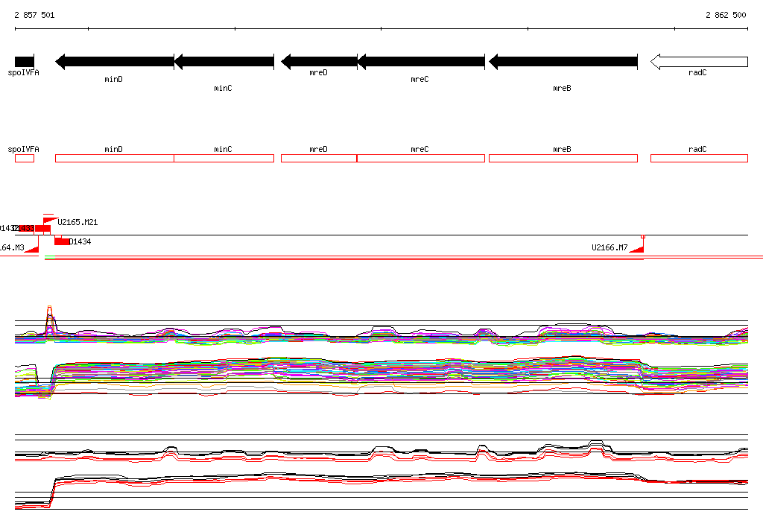The height and width of the screenshot is (532, 763).
Task: Click the radC label above the red box
Action: 697,150
